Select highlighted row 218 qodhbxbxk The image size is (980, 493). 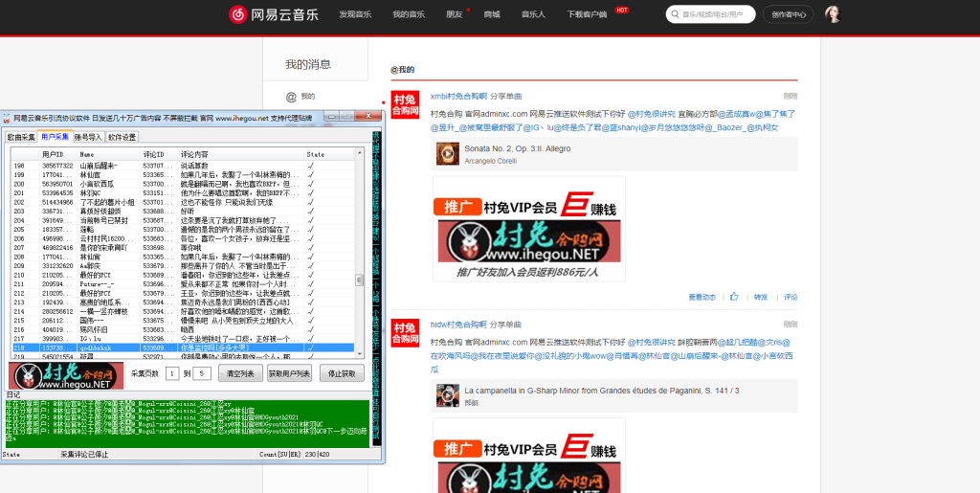coord(183,347)
